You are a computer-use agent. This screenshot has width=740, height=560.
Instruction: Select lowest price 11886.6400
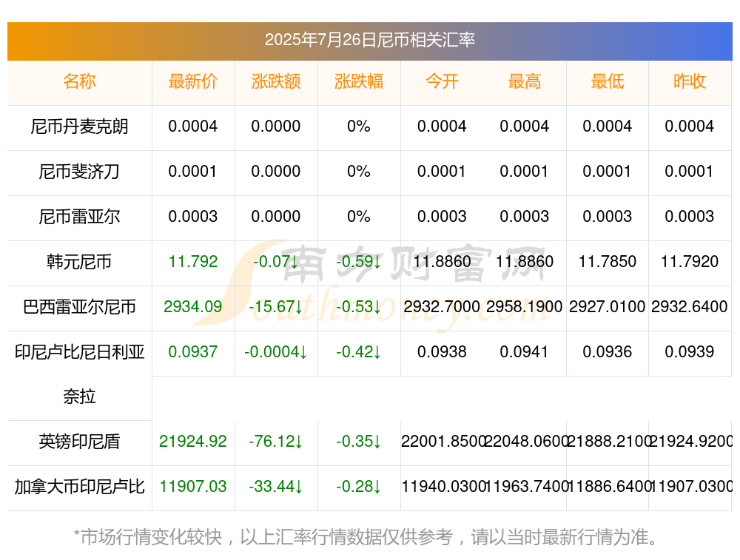point(609,487)
